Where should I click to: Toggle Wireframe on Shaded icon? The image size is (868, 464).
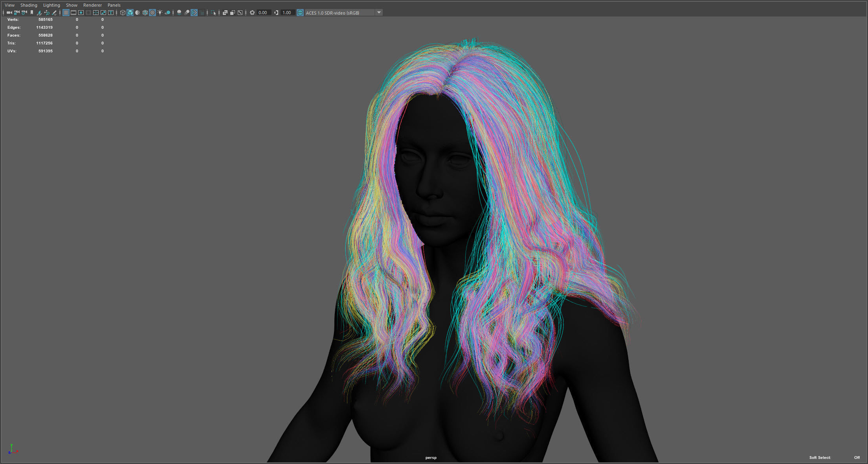tap(145, 13)
